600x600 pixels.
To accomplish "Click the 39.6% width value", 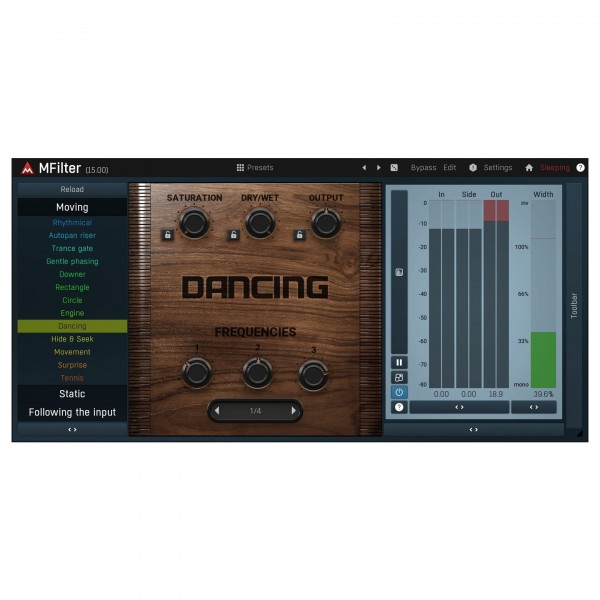I will pyautogui.click(x=543, y=394).
